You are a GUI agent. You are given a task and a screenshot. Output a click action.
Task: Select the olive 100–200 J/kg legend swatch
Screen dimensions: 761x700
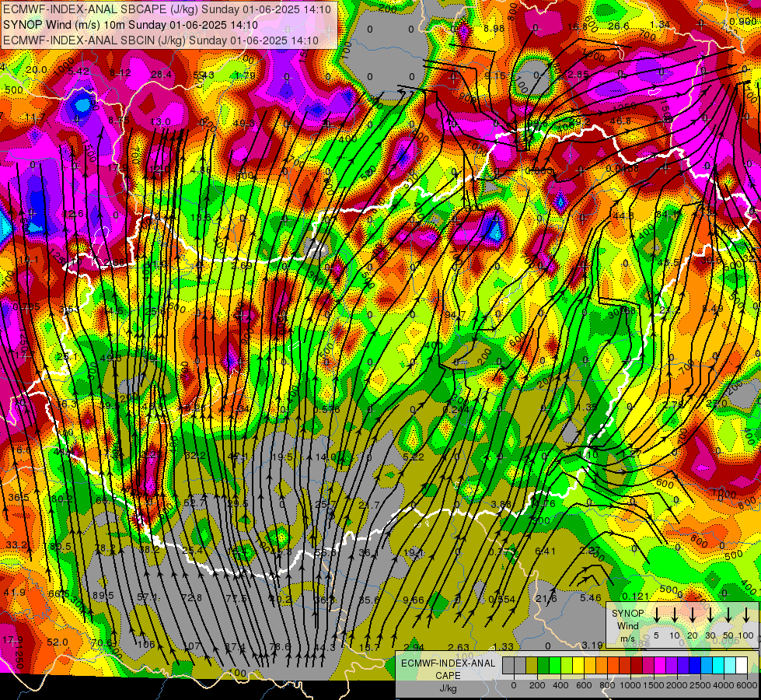tap(532, 666)
